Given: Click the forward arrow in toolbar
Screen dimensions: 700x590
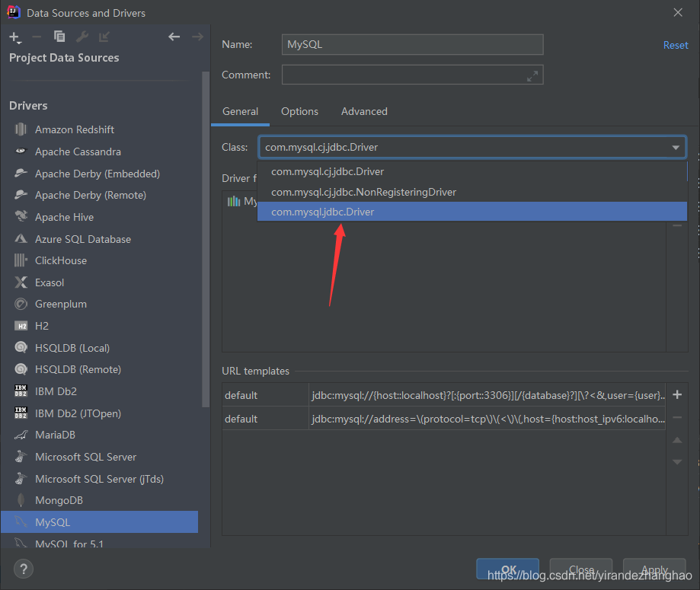Looking at the screenshot, I should pos(197,37).
